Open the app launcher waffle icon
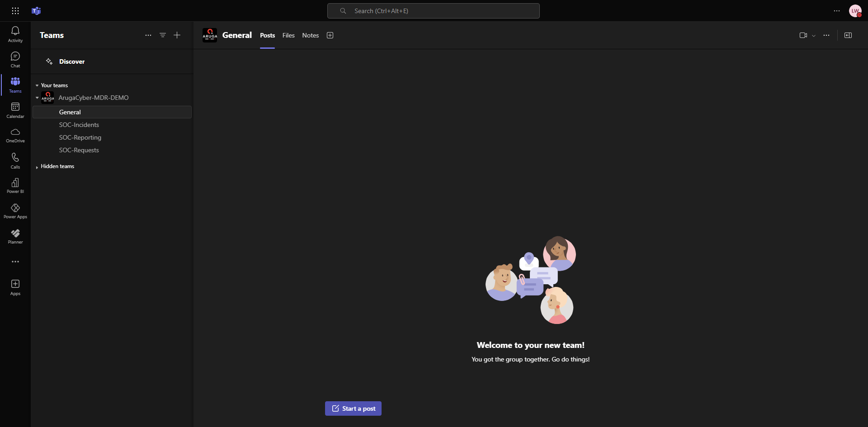Image resolution: width=868 pixels, height=427 pixels. click(15, 11)
